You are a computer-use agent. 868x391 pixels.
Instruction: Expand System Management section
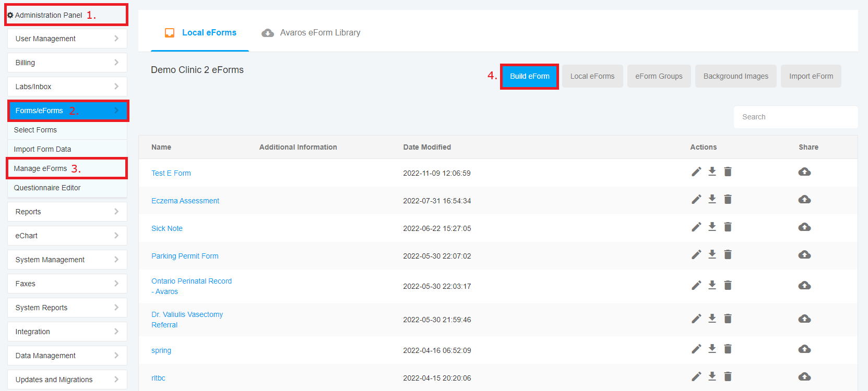67,260
